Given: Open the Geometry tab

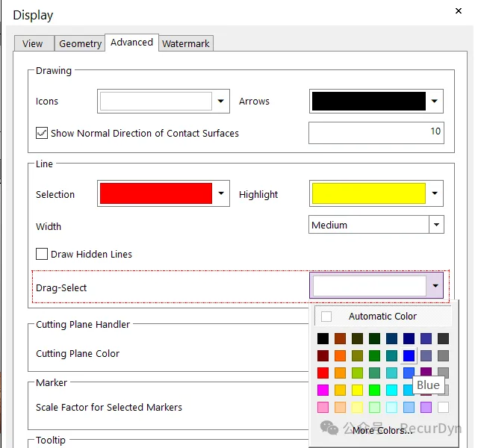Looking at the screenshot, I should tap(80, 43).
